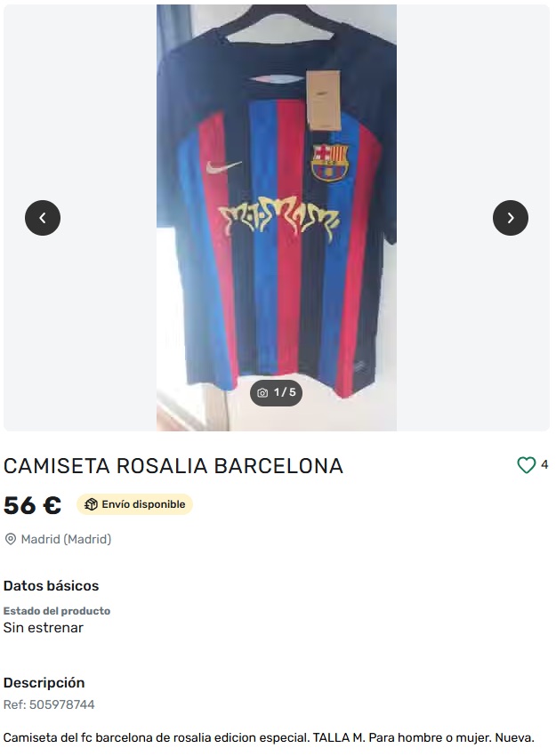Click the shipping box icon
The height and width of the screenshot is (756, 556).
[x=91, y=504]
